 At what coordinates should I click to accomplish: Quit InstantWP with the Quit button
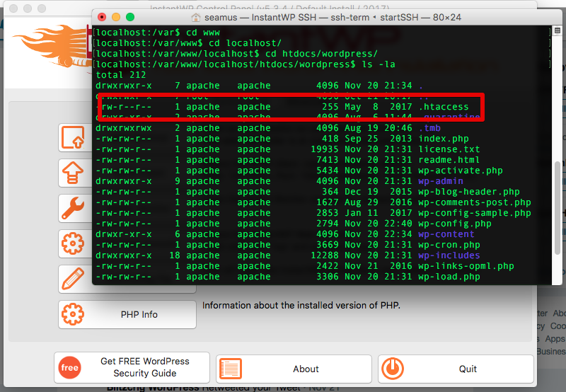coord(456,369)
